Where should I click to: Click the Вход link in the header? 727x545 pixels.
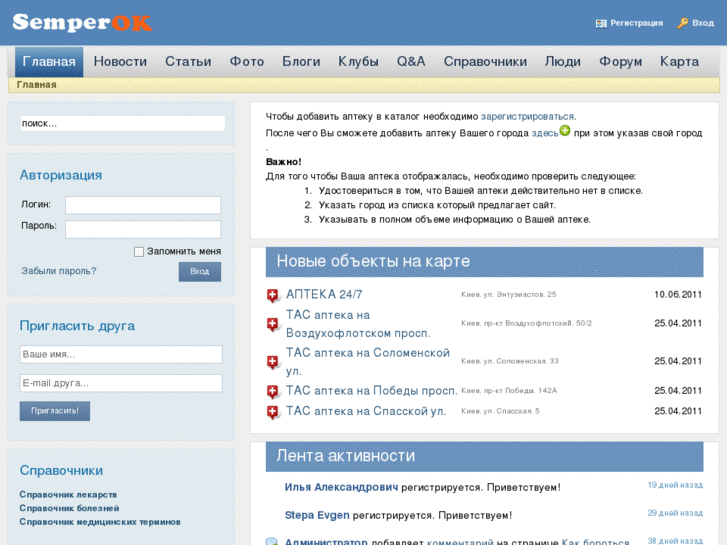click(703, 23)
